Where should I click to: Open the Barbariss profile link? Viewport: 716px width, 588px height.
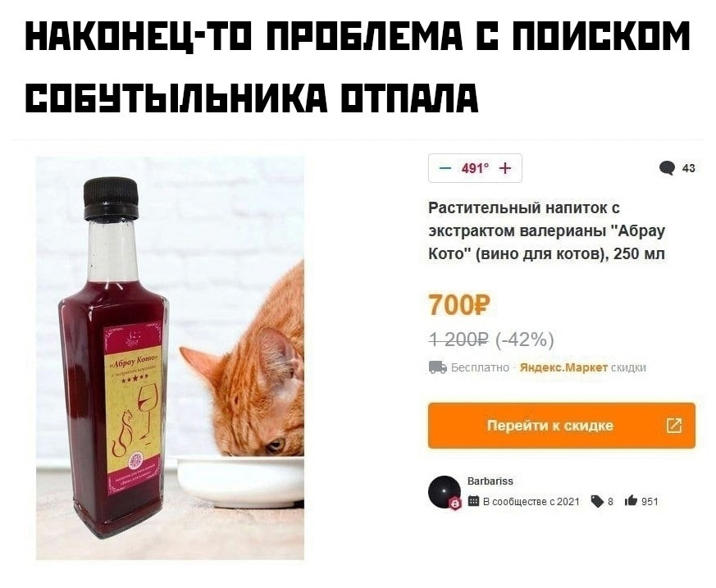(490, 481)
